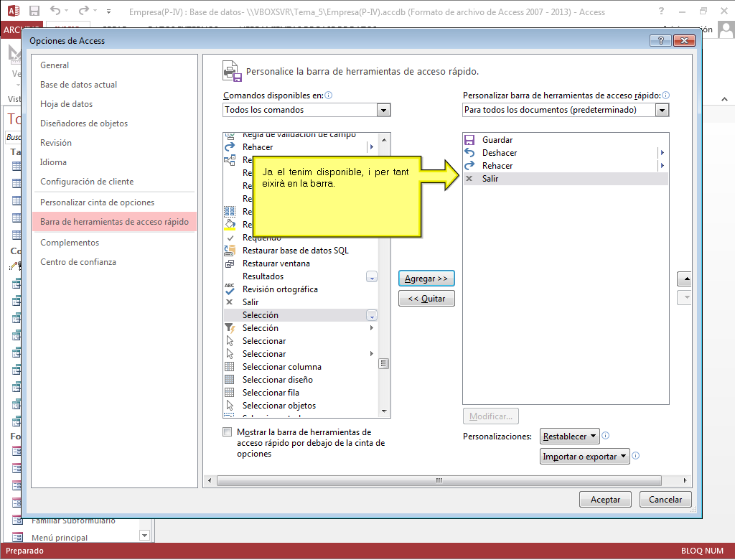Click Agregar >> button
The height and width of the screenshot is (560, 735).
pyautogui.click(x=426, y=279)
